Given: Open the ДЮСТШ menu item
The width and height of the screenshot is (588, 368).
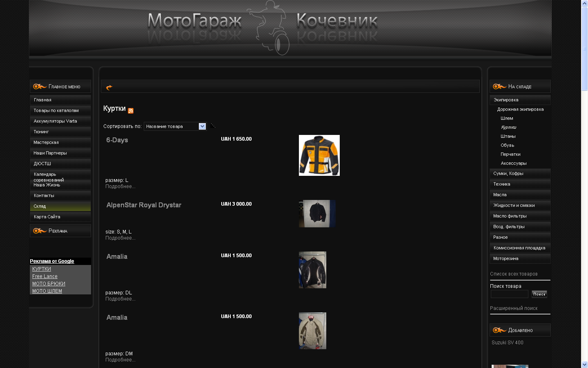Looking at the screenshot, I should pos(60,164).
